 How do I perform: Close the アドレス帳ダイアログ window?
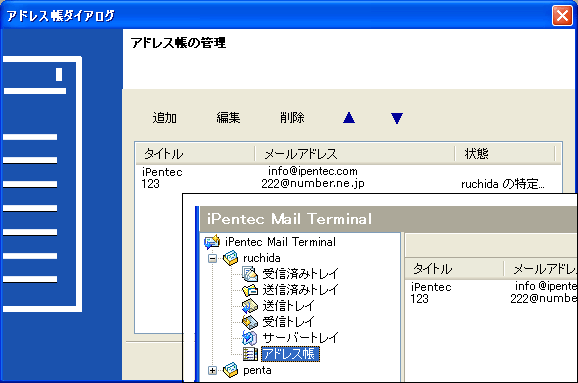coord(562,16)
